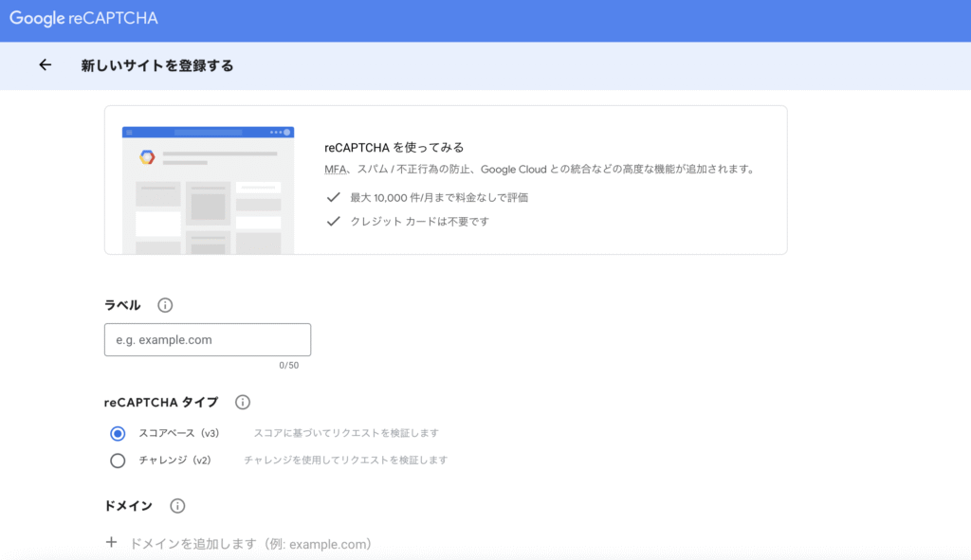Open the ドメイン info icon

pos(177,506)
